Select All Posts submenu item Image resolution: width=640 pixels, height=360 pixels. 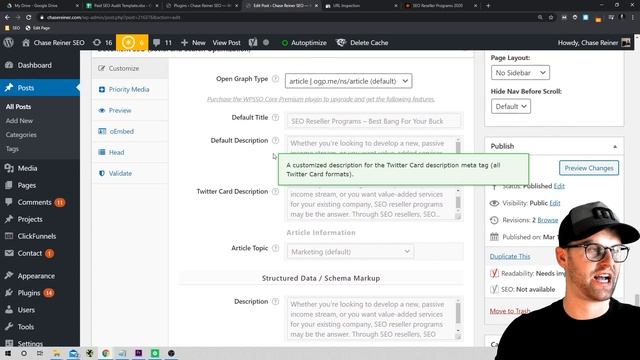coord(18,107)
